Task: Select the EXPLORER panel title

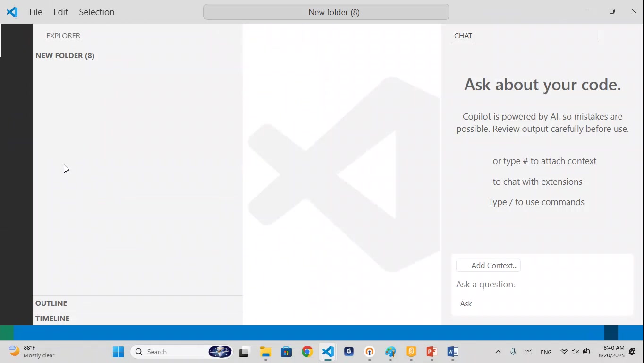Action: tap(63, 35)
